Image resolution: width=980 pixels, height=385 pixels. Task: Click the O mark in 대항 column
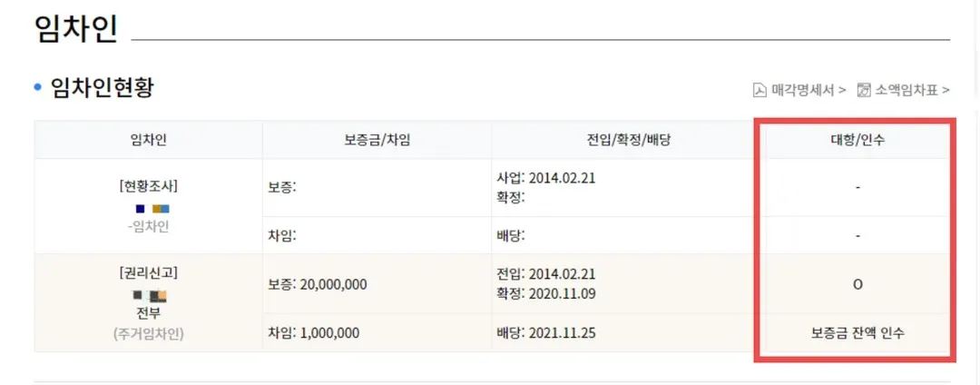click(x=857, y=284)
